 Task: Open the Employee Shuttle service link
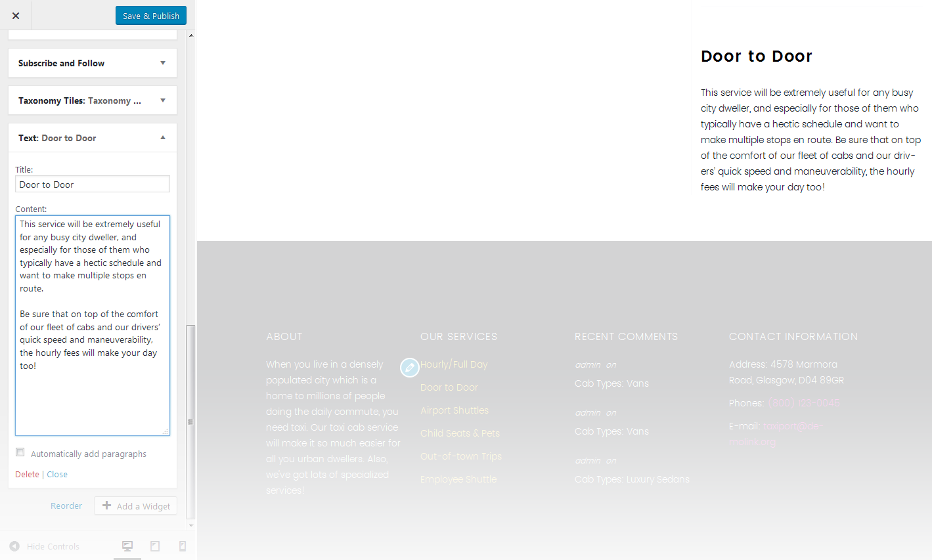point(458,479)
